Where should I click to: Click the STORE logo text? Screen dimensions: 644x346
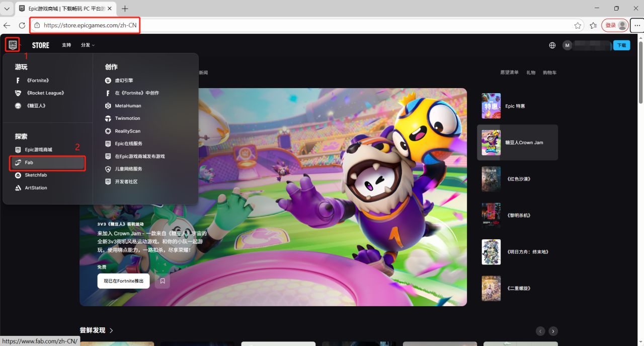41,45
